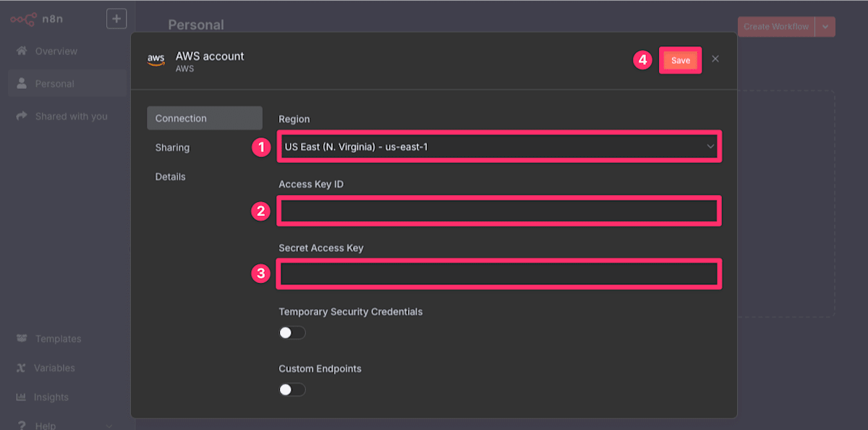Click the n8n logo icon

point(23,19)
